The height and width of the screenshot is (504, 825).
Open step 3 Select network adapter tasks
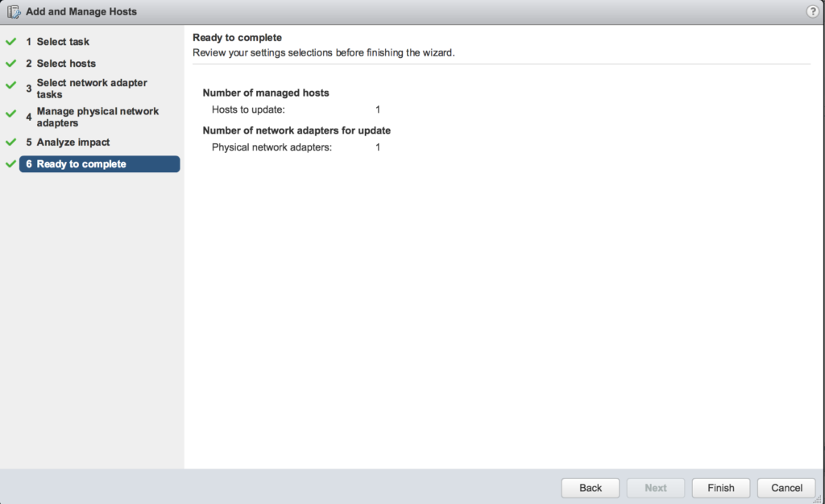86,89
